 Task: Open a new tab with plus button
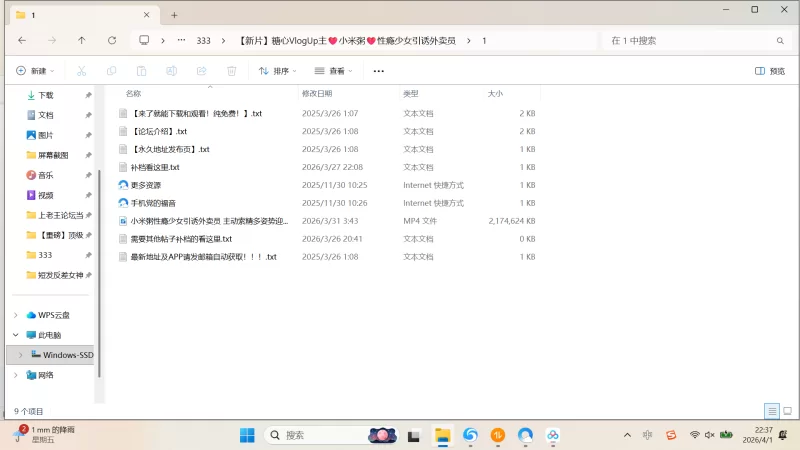[x=174, y=15]
